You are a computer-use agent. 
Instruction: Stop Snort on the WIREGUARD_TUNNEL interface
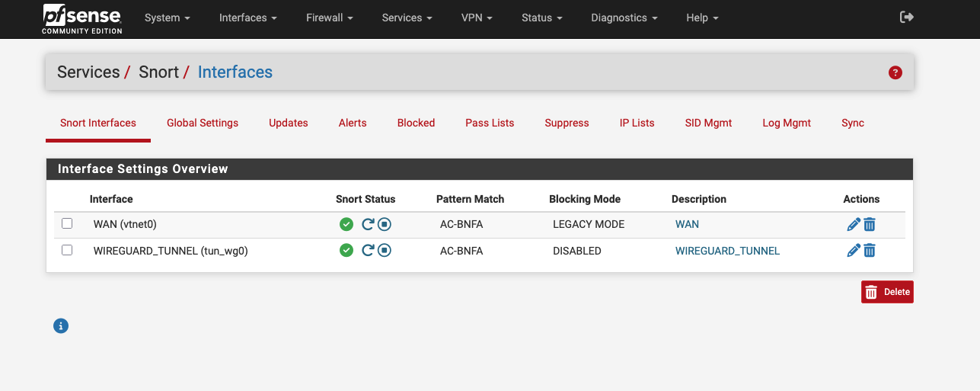385,251
